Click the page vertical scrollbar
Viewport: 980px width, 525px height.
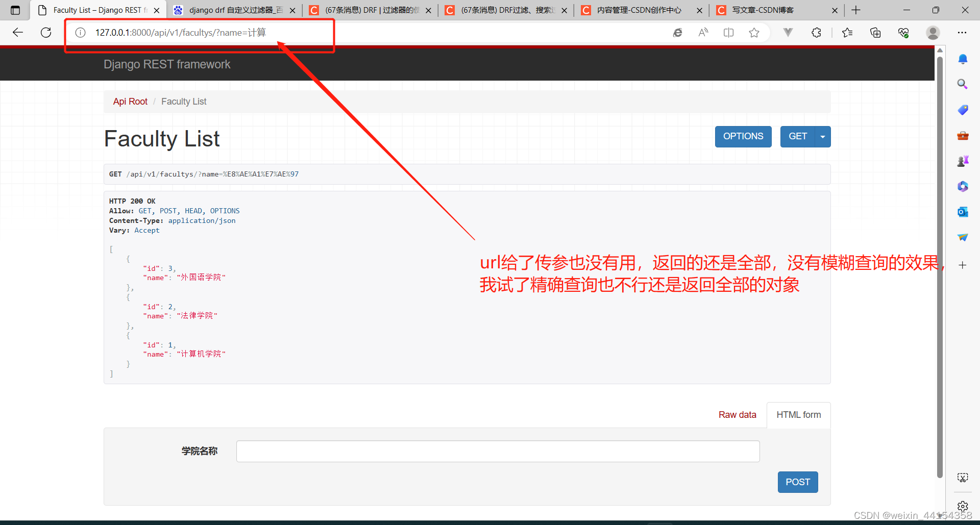[x=940, y=267]
